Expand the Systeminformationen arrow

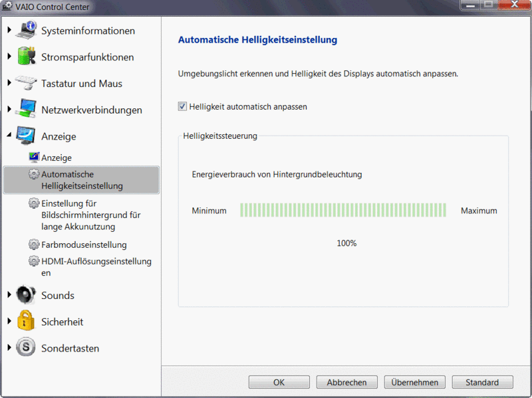point(9,30)
